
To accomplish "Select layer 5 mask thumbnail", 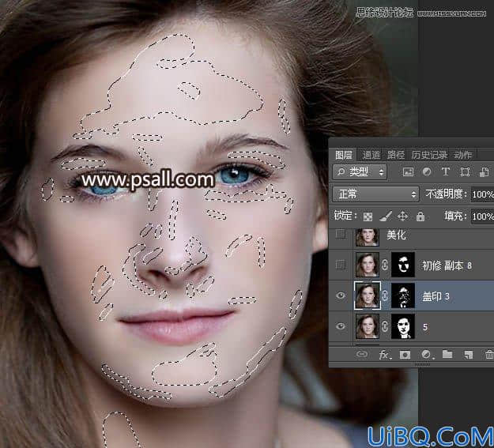I will (402, 326).
